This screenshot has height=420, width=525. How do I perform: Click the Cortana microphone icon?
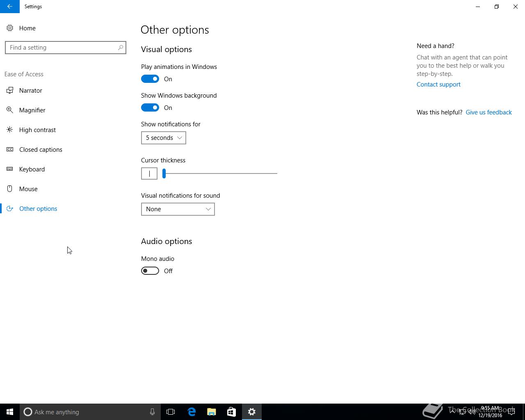pyautogui.click(x=152, y=412)
